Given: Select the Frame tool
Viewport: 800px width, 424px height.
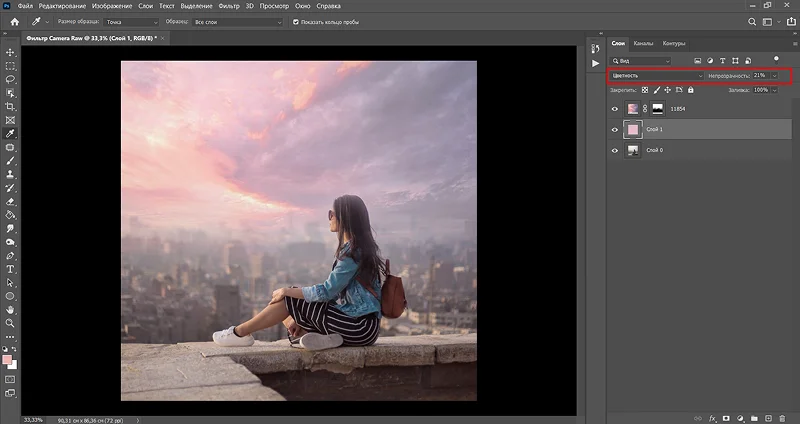Looking at the screenshot, I should [x=10, y=120].
